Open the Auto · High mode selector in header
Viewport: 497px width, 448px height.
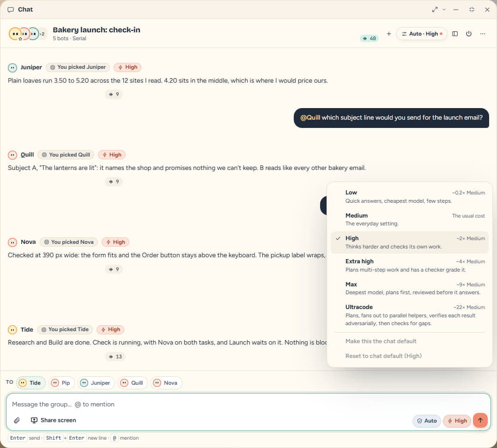point(422,34)
